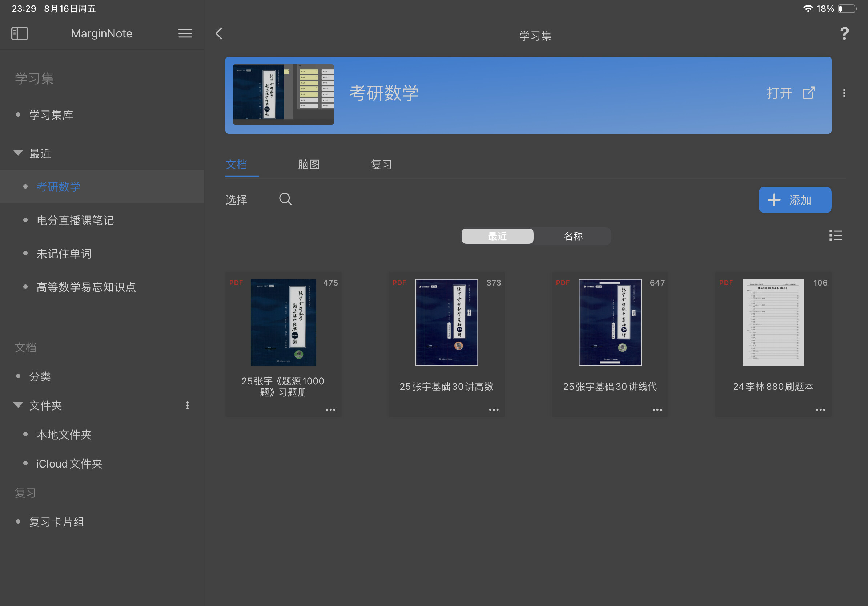Click the title 25张宇基础30讲高数
The image size is (868, 606).
click(446, 387)
